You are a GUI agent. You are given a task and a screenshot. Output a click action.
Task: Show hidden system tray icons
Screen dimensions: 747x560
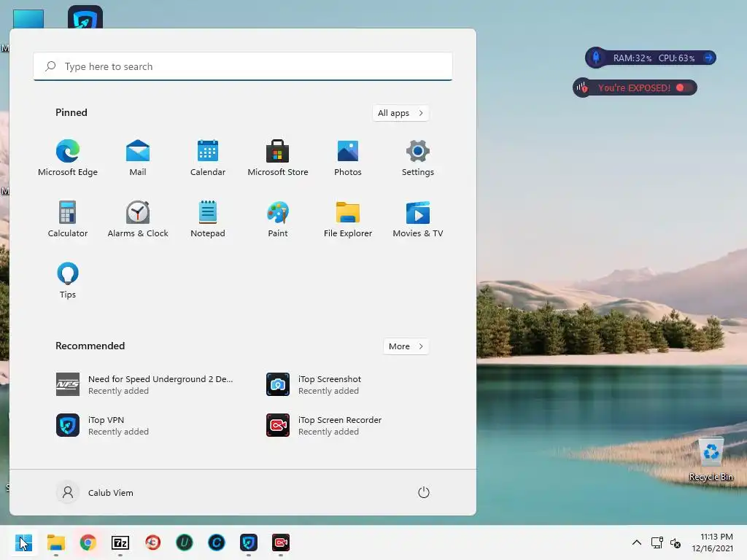click(x=636, y=542)
